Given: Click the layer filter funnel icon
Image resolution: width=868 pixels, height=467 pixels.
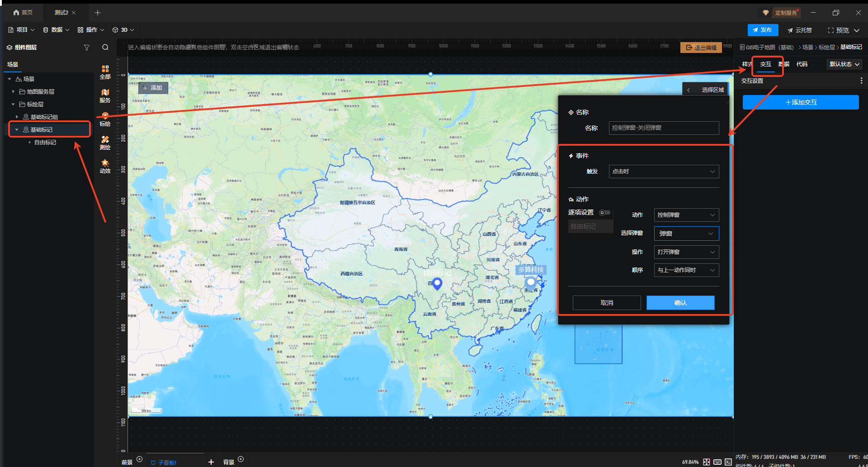Looking at the screenshot, I should pyautogui.click(x=87, y=48).
